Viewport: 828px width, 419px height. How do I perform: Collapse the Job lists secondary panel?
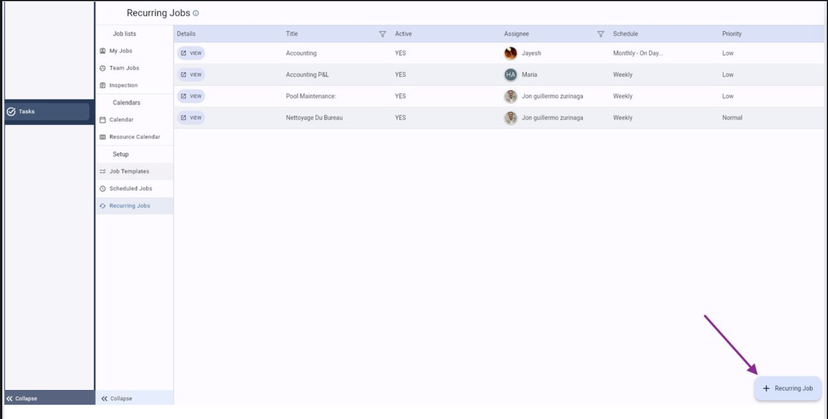pyautogui.click(x=114, y=398)
